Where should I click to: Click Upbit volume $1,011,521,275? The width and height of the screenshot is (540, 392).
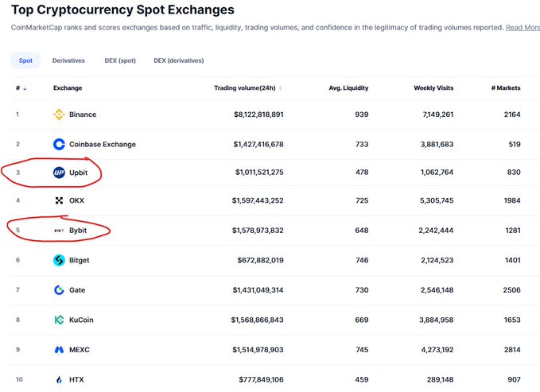259,173
